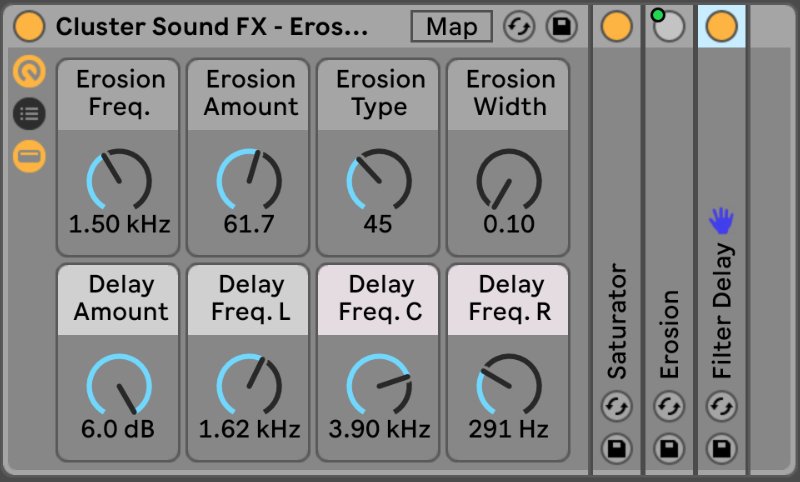Adjust the Erosion Amount knob
The height and width of the screenshot is (482, 800).
tap(249, 180)
